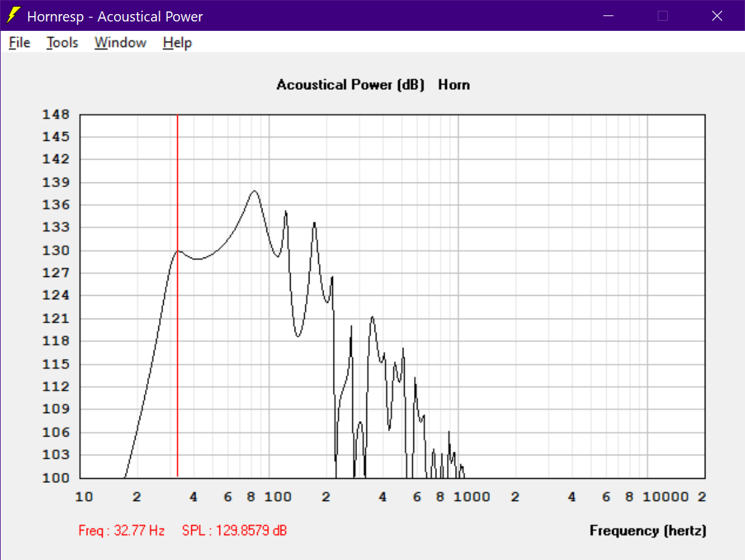The height and width of the screenshot is (560, 745).
Task: Click the 10000 x-axis label
Action: tap(665, 497)
